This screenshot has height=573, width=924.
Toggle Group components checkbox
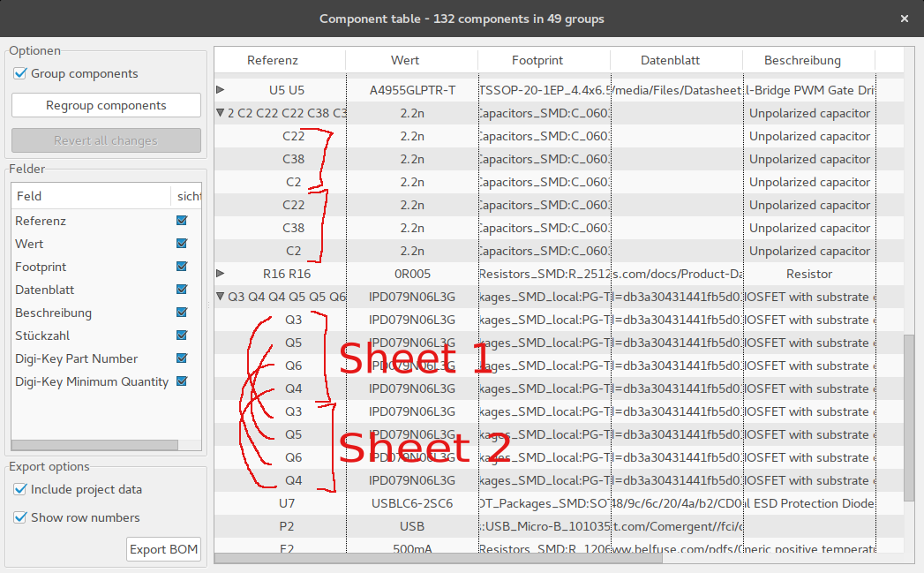tap(20, 74)
